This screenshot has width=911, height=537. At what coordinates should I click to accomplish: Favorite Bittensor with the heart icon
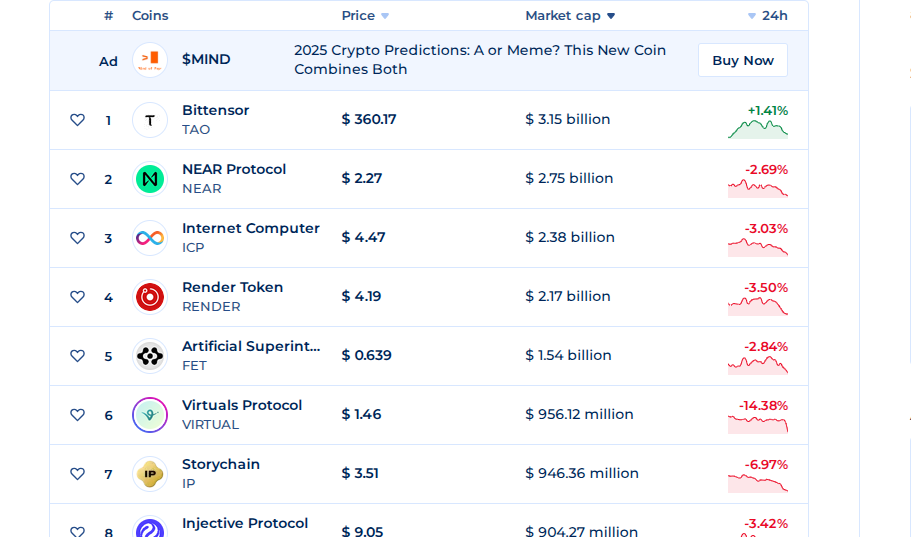point(77,120)
